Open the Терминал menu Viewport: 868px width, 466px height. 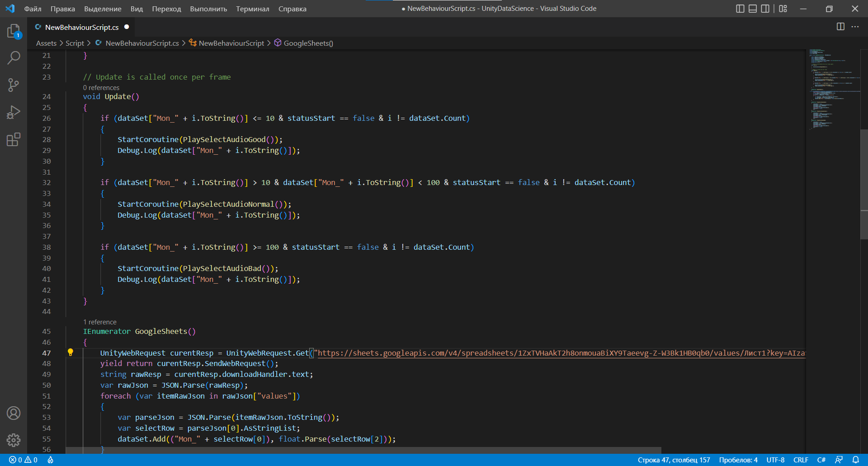[x=253, y=9]
